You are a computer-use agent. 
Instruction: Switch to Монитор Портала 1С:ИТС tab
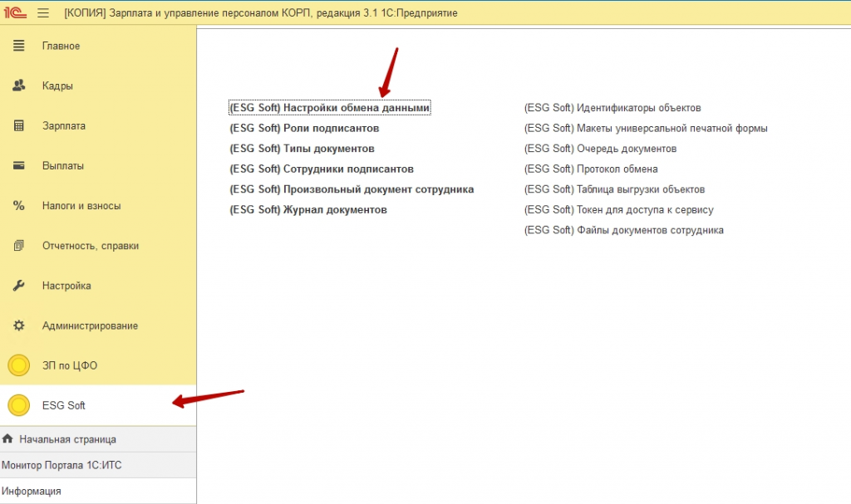click(98, 465)
